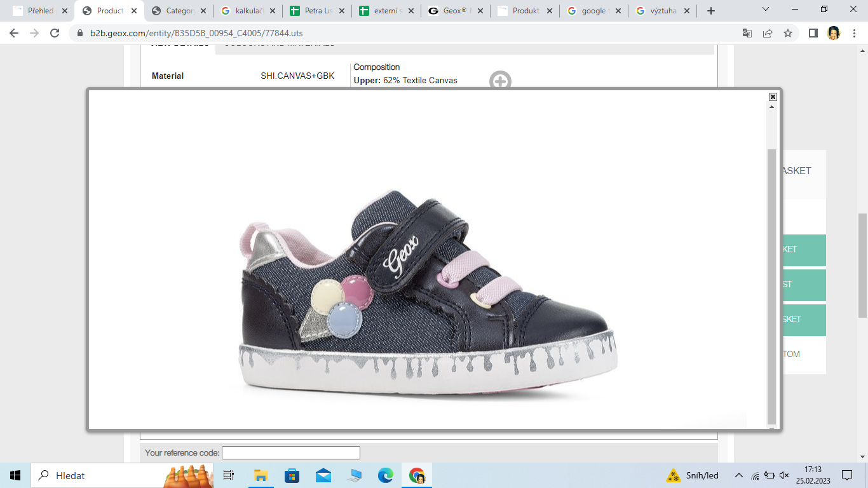Screen dimensions: 868x488
Task: Open the network status tray icon
Action: [x=755, y=475]
